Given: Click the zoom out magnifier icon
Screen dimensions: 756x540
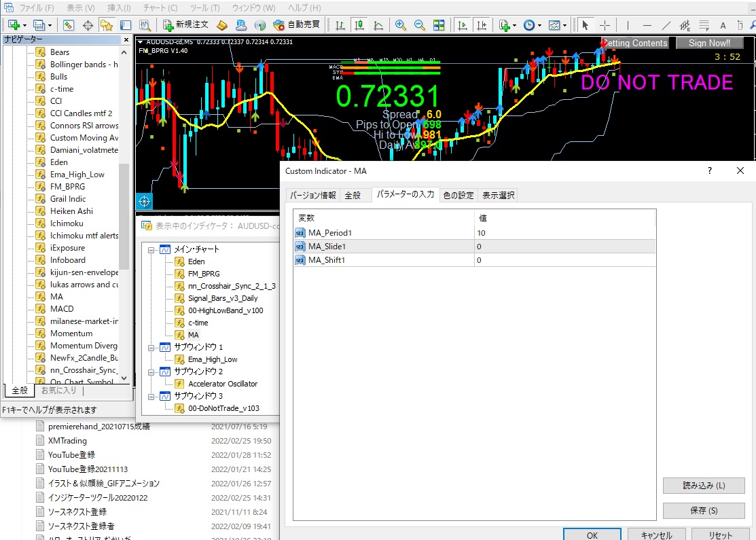Looking at the screenshot, I should tap(420, 25).
